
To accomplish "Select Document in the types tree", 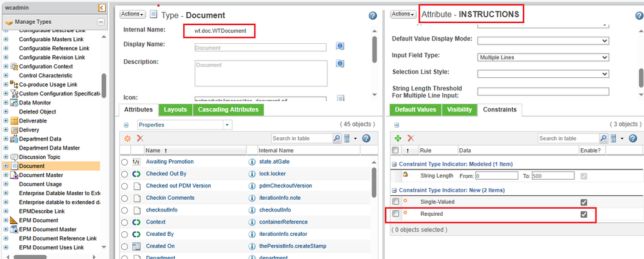I will coord(32,166).
